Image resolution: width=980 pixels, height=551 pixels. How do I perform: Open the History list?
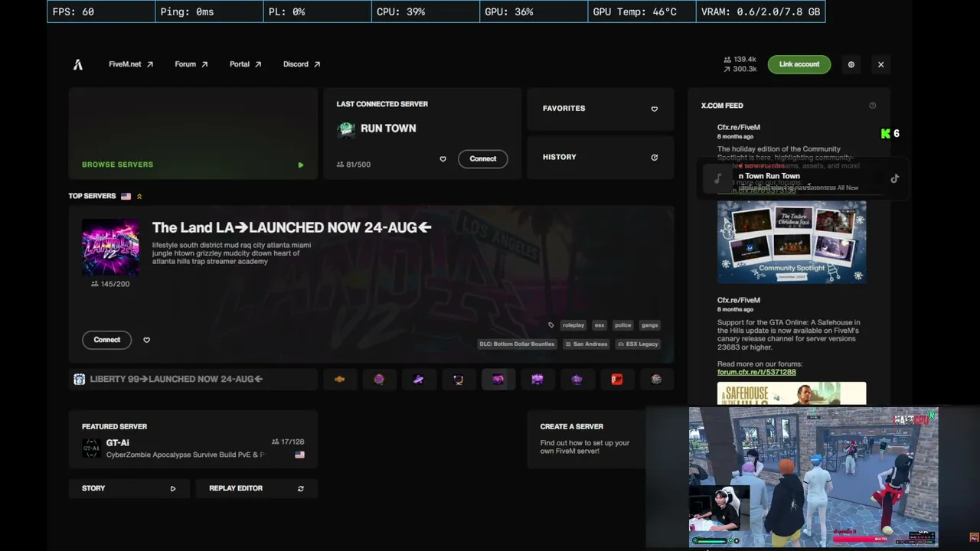coord(600,157)
